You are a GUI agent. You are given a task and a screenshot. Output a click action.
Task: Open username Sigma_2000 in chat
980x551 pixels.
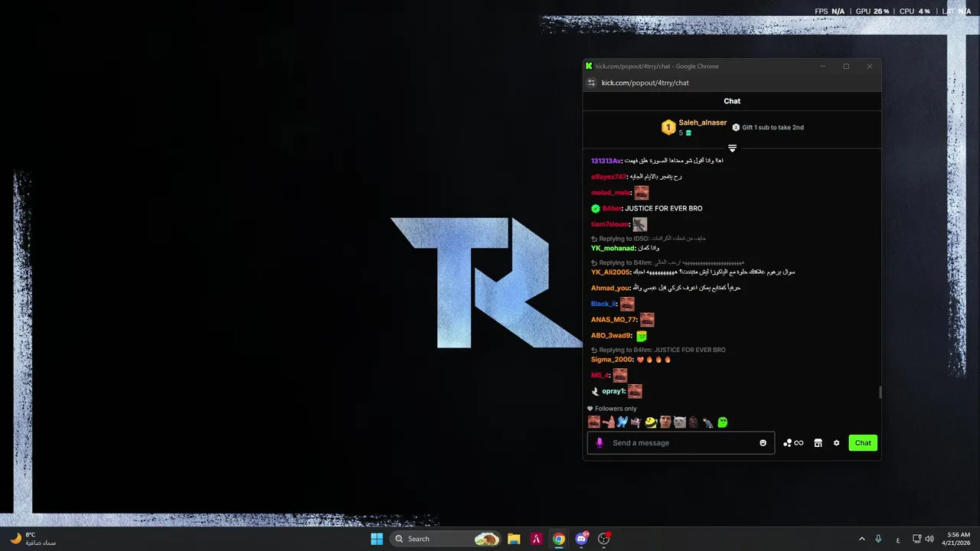[612, 360]
